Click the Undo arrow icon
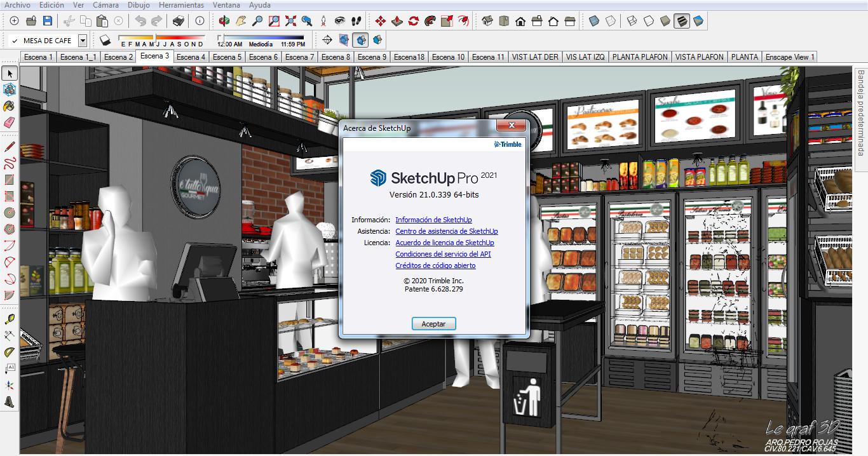868x456 pixels. 140,21
